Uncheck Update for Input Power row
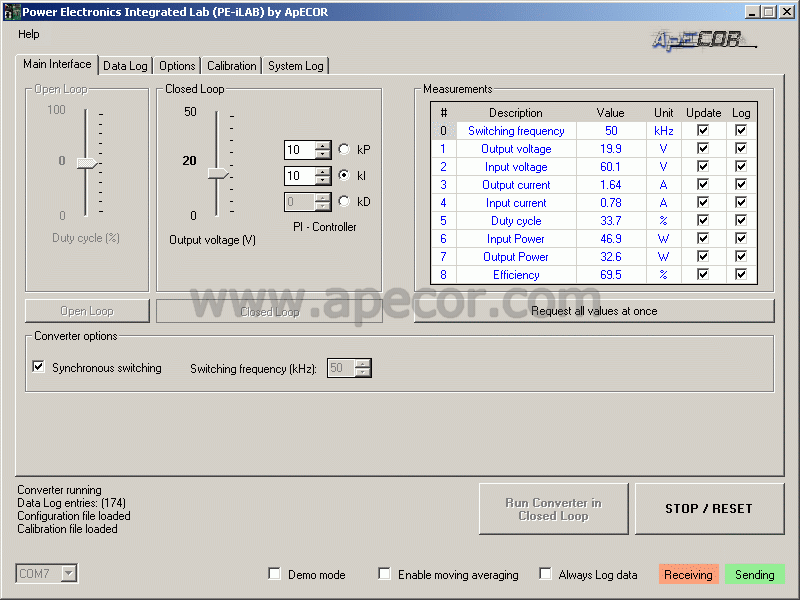Screen dimensions: 800x600 pos(703,238)
